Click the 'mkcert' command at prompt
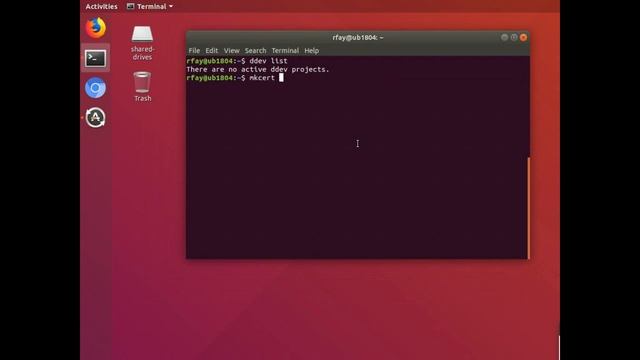Viewport: 640px width, 360px height. 262,78
